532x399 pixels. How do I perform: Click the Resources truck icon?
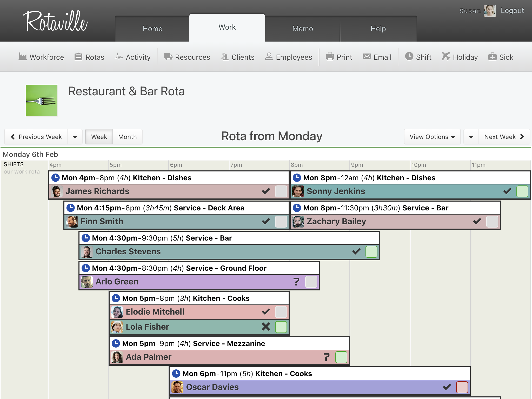point(168,56)
